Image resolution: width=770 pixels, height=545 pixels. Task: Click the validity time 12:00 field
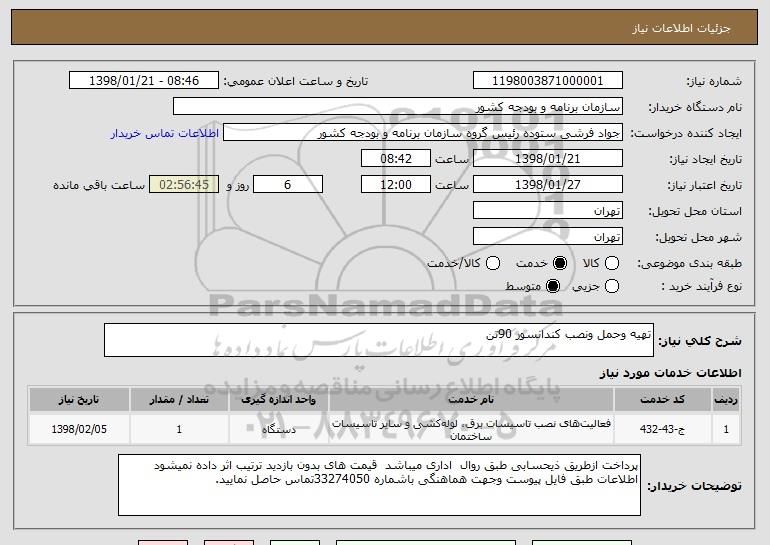tap(396, 185)
